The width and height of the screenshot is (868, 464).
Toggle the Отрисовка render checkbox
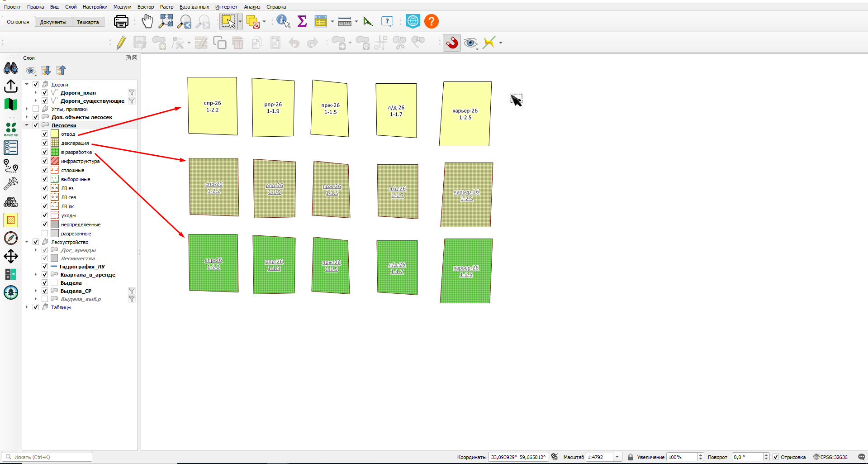point(775,457)
